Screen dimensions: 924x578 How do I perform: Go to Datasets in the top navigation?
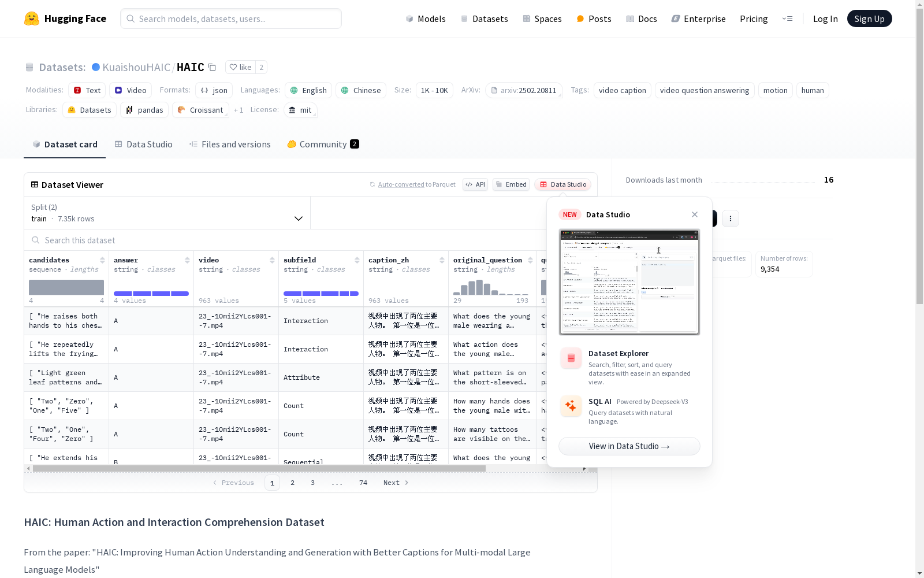484,18
